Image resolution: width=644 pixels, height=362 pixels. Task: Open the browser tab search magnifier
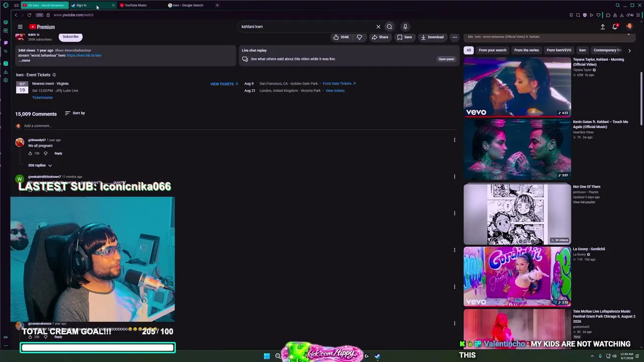click(618, 6)
